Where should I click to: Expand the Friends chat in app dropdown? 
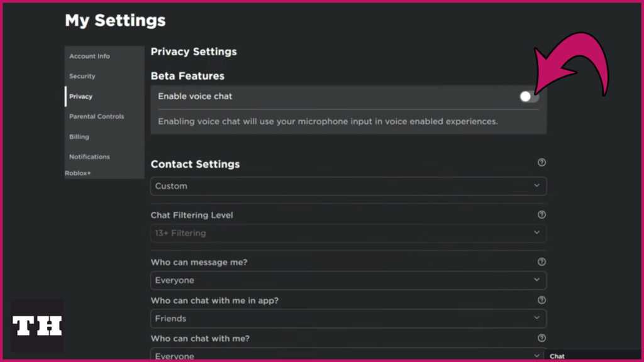tap(348, 318)
